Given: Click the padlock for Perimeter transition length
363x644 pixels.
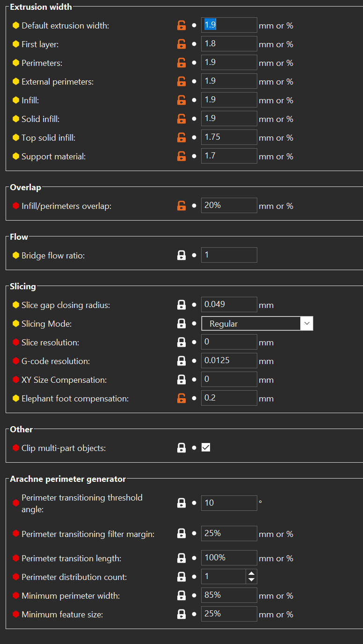Looking at the screenshot, I should [x=181, y=558].
